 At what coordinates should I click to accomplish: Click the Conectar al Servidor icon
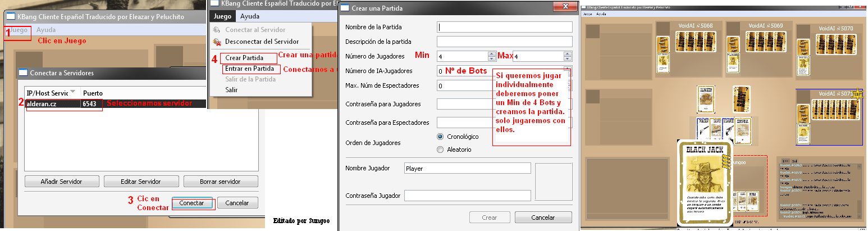pyautogui.click(x=217, y=30)
